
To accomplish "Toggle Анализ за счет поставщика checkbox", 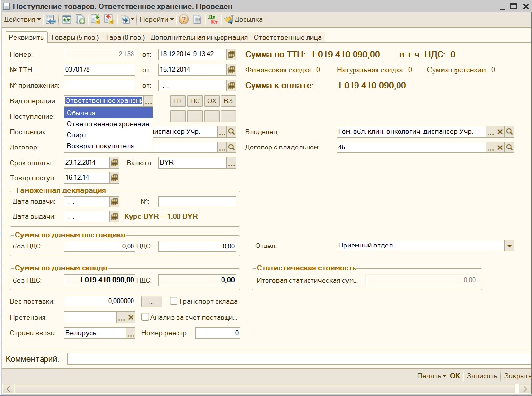I will coord(145,317).
